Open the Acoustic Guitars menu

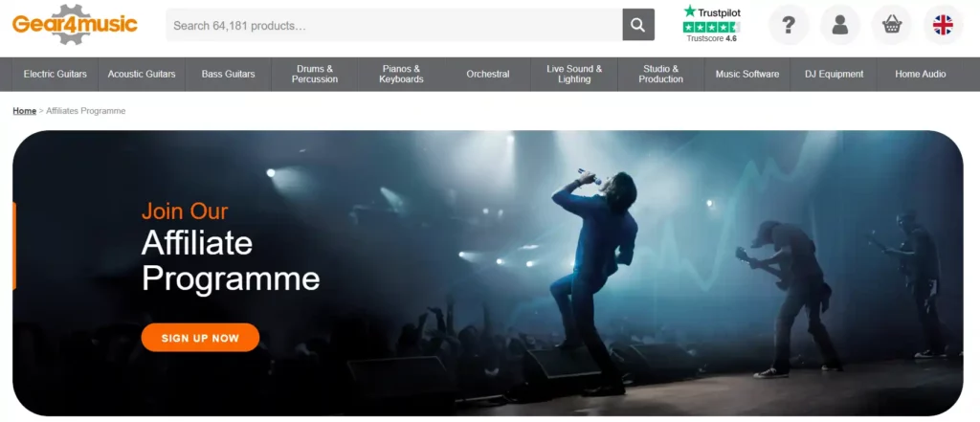pos(142,74)
